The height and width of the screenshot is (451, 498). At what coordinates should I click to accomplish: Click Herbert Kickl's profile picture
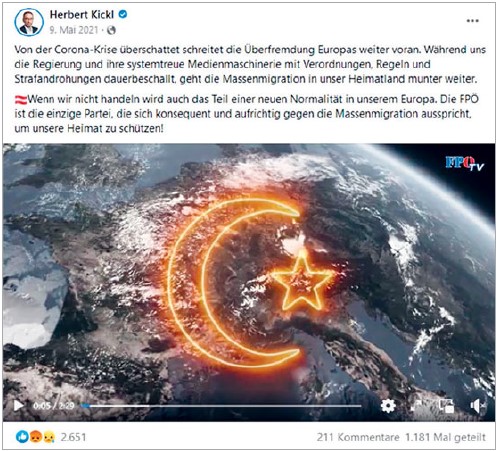point(29,22)
